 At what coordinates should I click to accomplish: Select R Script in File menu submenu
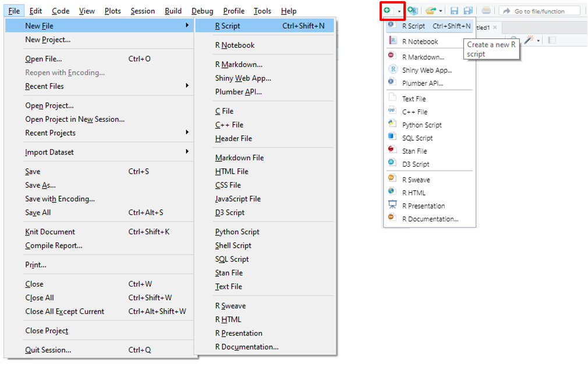265,26
